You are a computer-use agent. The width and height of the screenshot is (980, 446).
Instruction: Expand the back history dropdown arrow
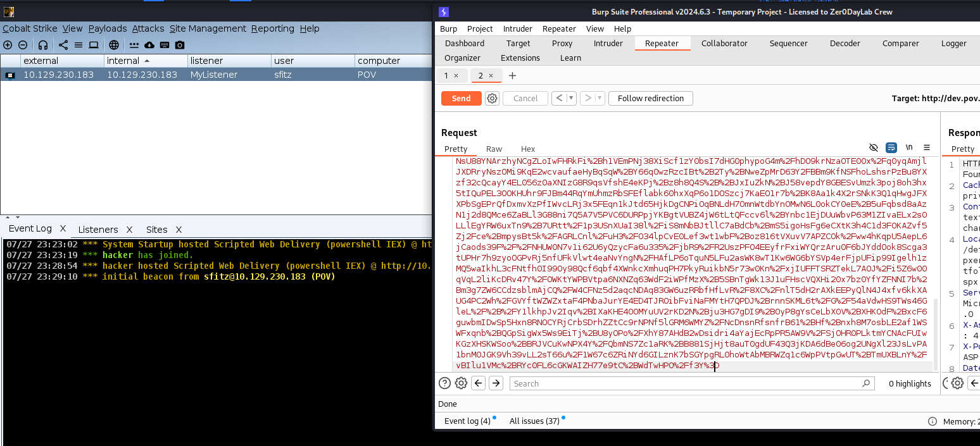(571, 98)
